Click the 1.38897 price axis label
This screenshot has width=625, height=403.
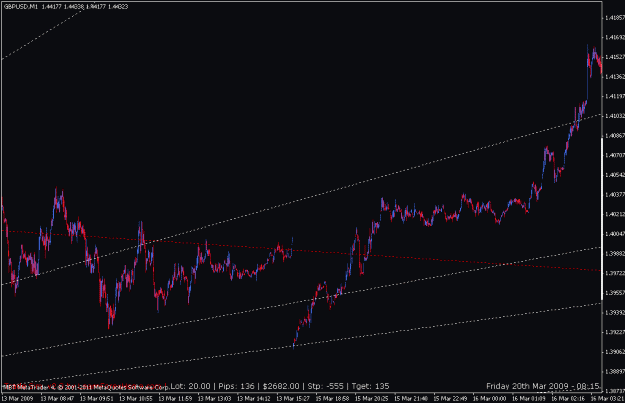[x=615, y=371]
